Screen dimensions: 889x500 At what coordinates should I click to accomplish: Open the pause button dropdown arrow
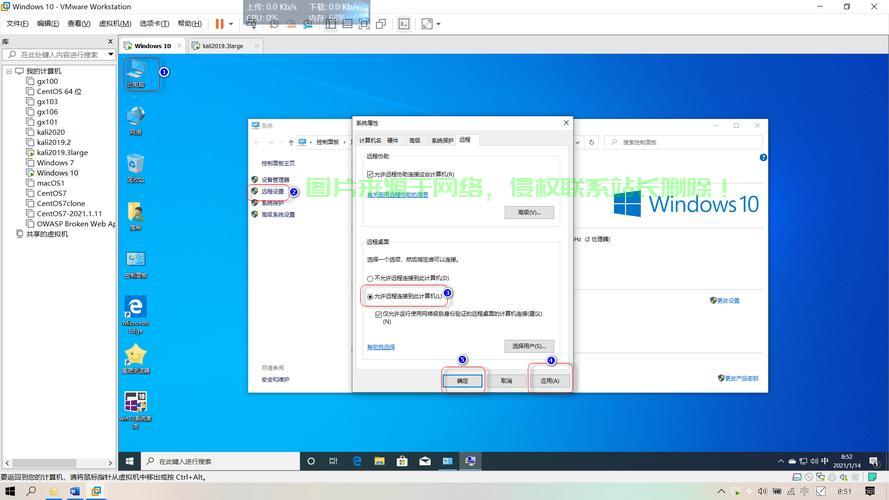(x=231, y=24)
